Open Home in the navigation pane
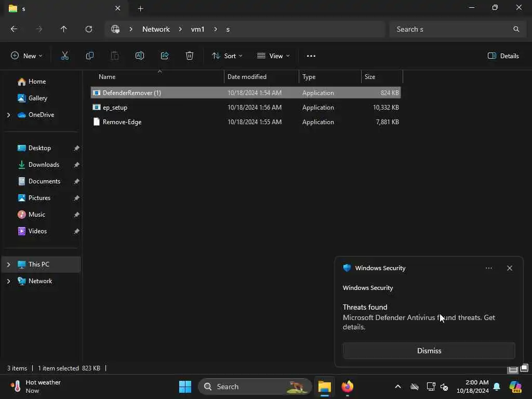The image size is (532, 399). tap(42, 82)
